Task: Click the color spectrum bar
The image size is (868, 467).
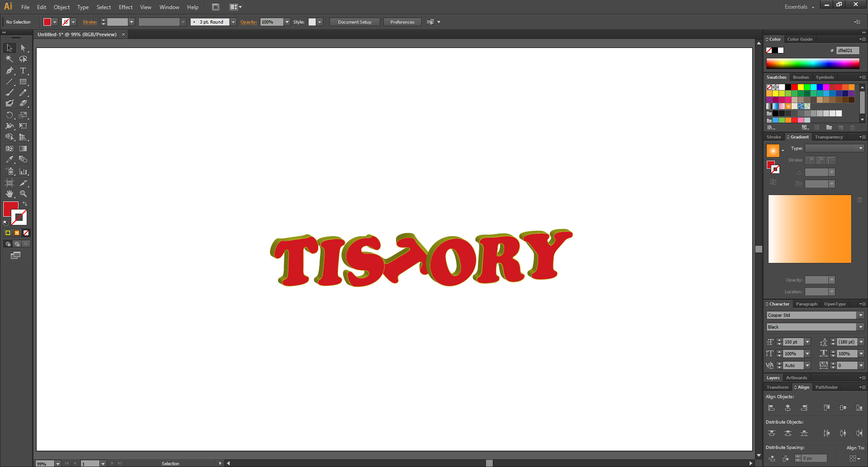Action: 813,64
